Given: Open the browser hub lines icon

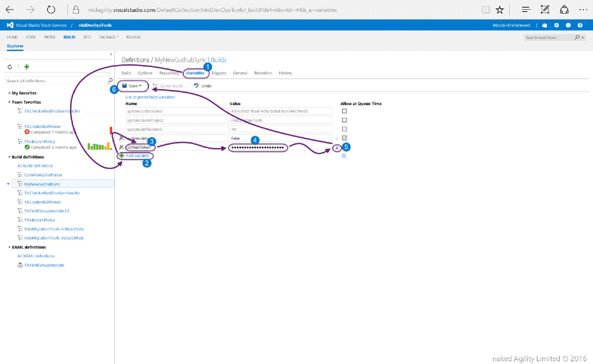Looking at the screenshot, I should pos(526,10).
